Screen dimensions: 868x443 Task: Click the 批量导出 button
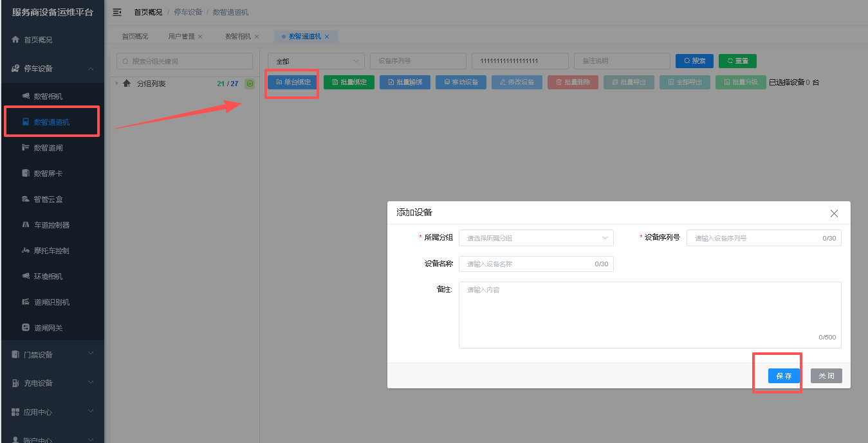pos(629,82)
